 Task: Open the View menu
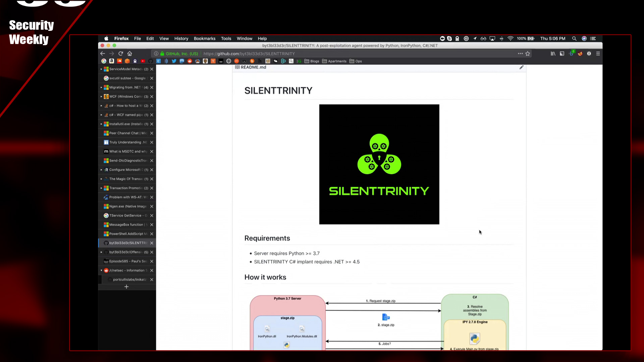point(164,39)
